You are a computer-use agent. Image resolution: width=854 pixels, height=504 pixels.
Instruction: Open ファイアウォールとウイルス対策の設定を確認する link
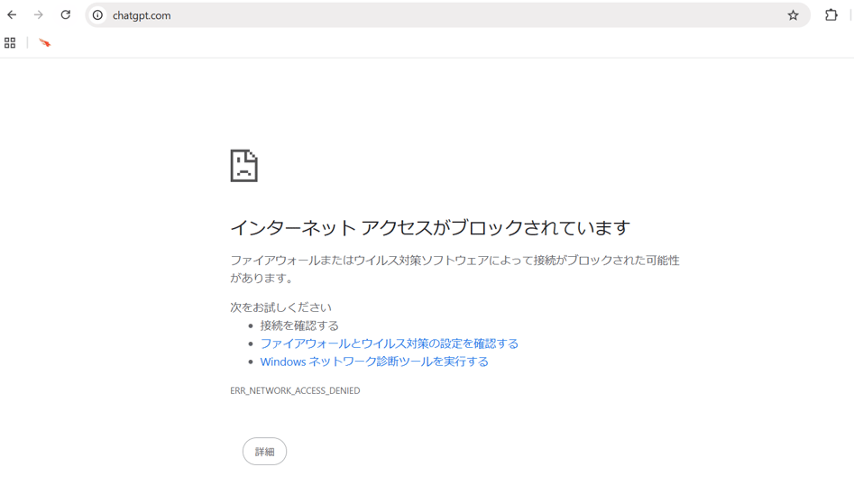click(x=389, y=344)
